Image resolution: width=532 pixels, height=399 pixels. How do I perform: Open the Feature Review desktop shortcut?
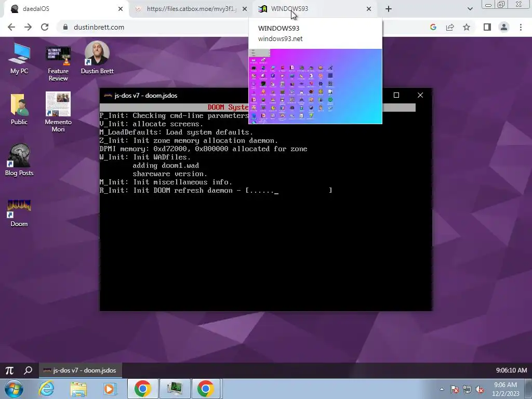coord(58,63)
